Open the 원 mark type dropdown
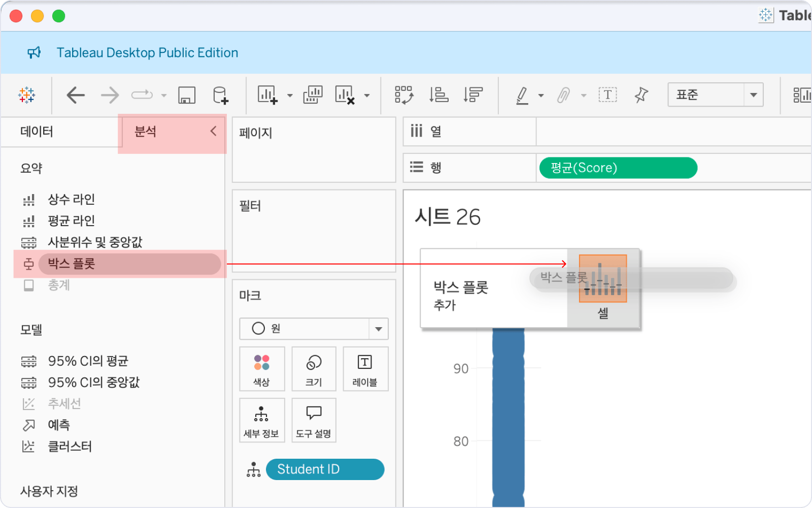812x508 pixels. click(x=314, y=329)
